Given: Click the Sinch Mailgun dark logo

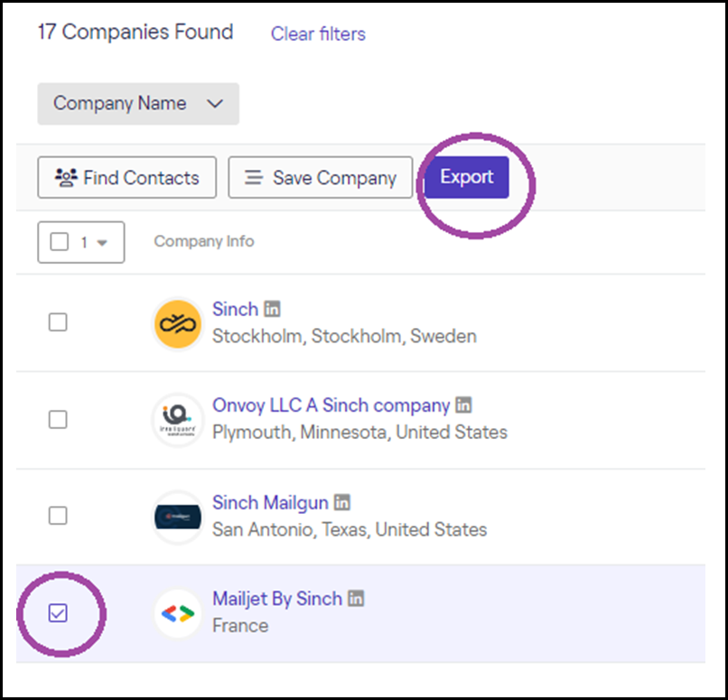Looking at the screenshot, I should point(178,518).
